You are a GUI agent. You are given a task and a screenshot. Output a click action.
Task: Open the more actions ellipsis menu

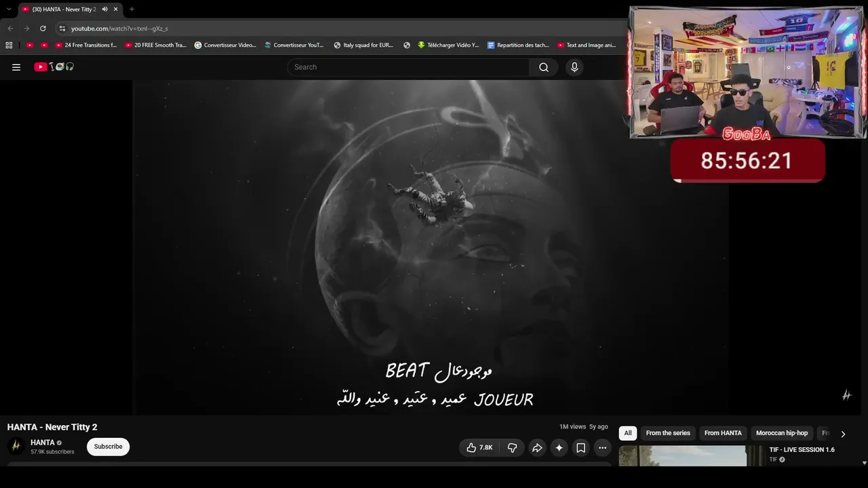tap(602, 447)
